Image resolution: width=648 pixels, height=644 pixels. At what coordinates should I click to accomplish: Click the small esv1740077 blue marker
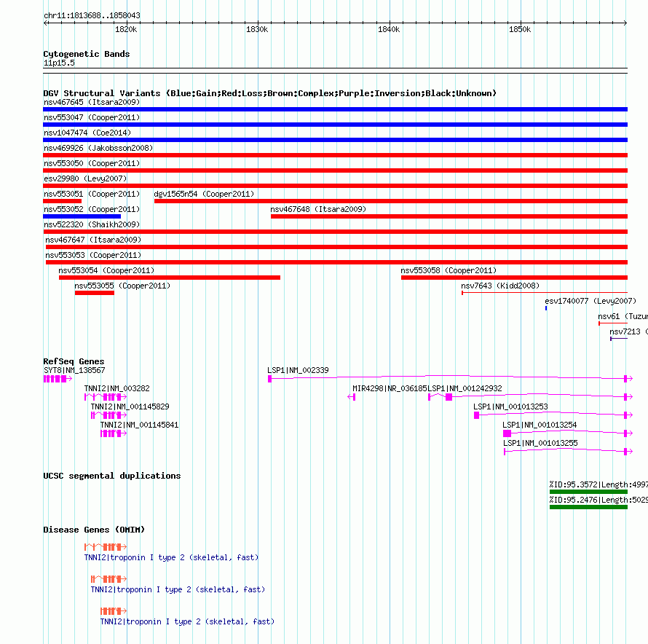click(x=546, y=308)
